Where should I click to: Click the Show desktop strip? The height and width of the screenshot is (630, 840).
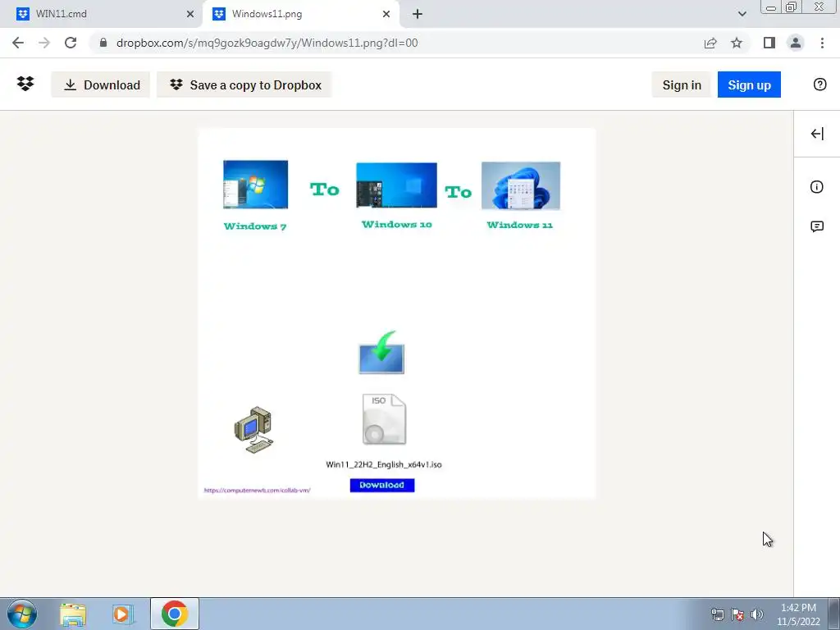834,614
